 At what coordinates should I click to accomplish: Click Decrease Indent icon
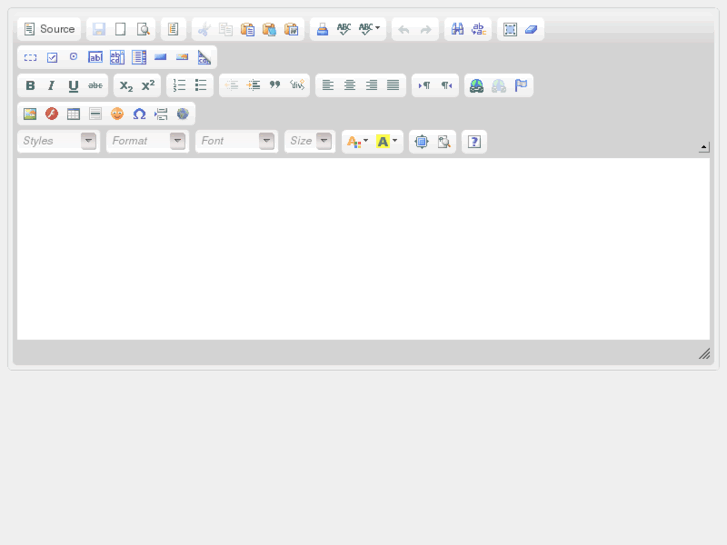click(x=232, y=86)
